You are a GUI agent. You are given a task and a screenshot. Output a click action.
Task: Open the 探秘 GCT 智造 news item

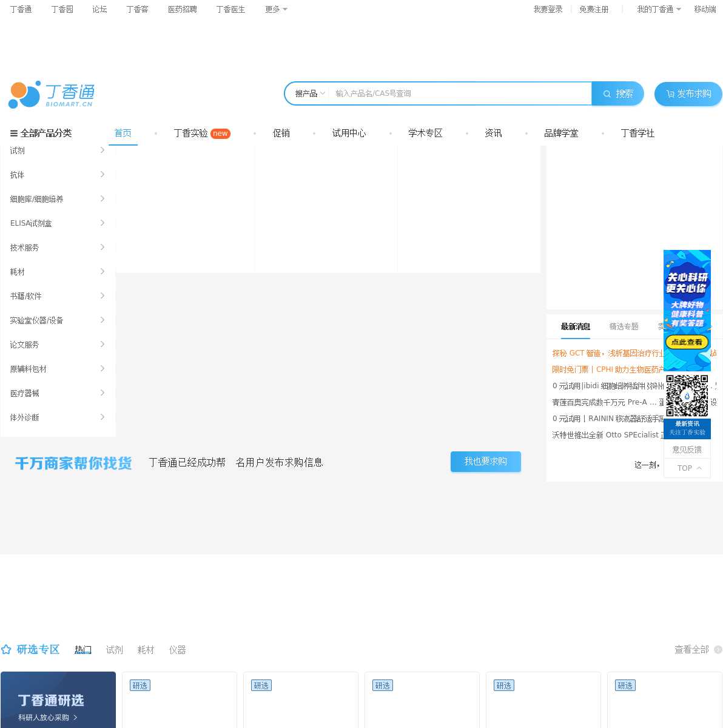(608, 353)
